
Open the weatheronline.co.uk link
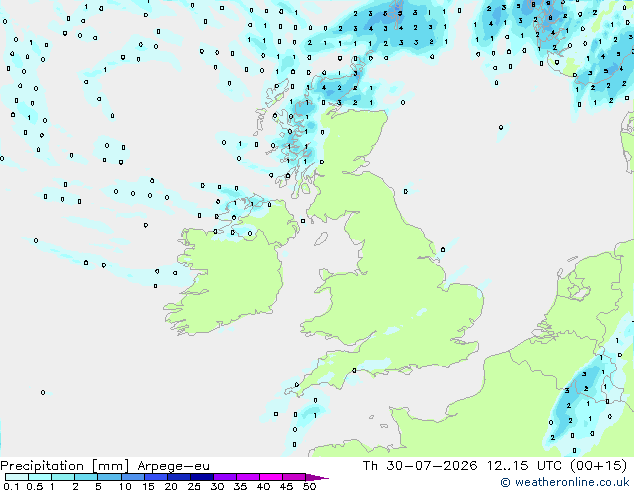(565, 482)
